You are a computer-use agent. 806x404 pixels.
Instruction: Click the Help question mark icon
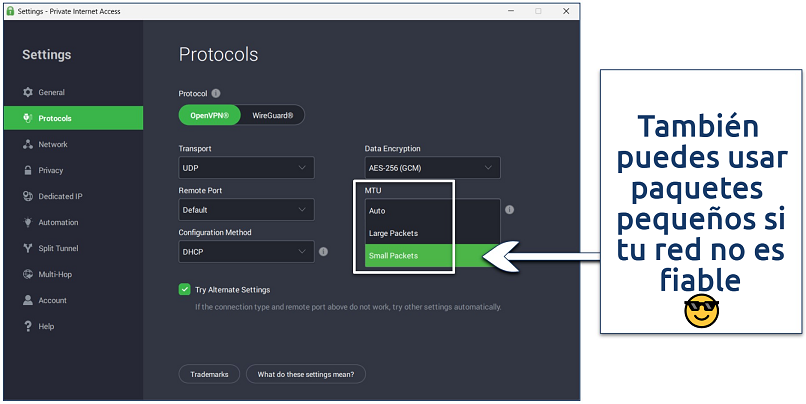(x=28, y=326)
